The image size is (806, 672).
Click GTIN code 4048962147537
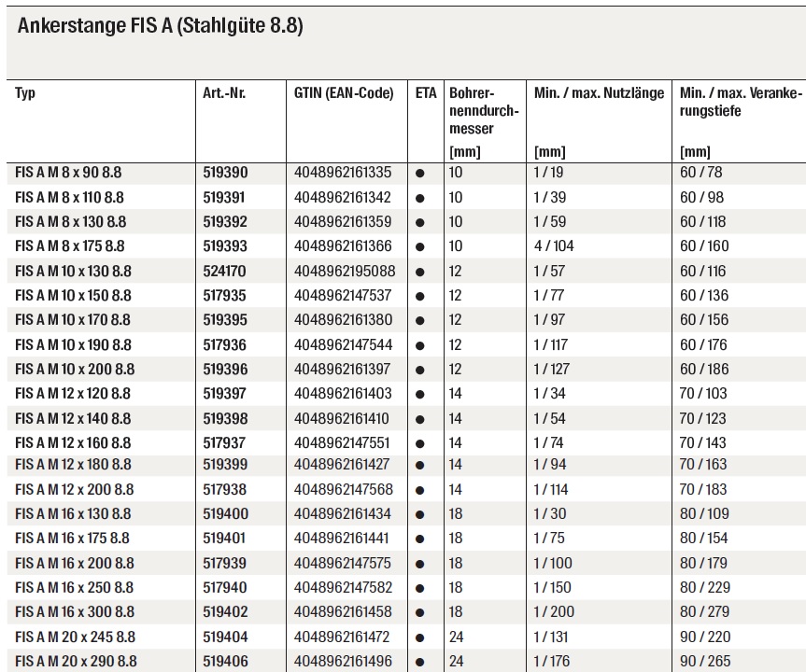(343, 296)
